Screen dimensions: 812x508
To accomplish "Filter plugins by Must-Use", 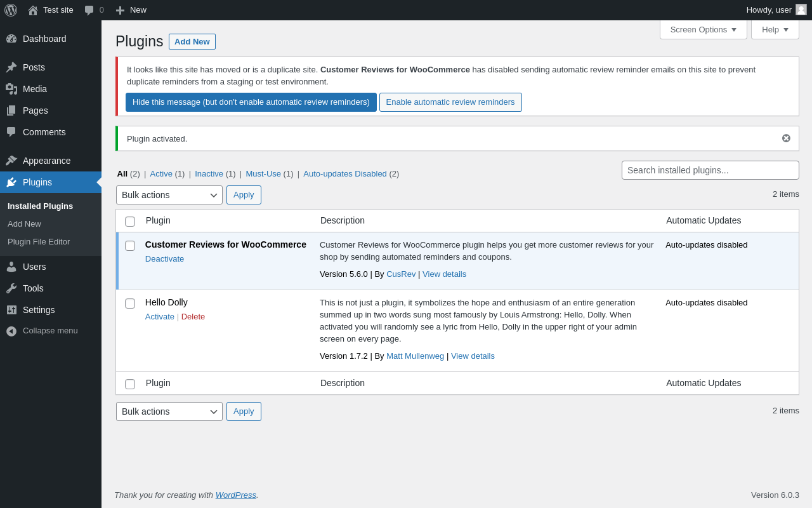I will pyautogui.click(x=263, y=174).
